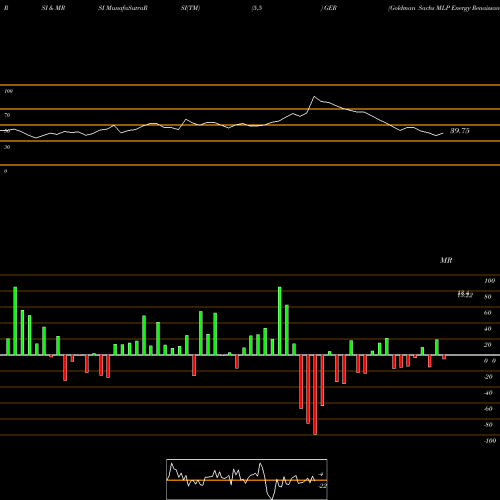Click the -22 value in mini chart
Viewport: 500px width, 500px height.
pyautogui.click(x=323, y=486)
